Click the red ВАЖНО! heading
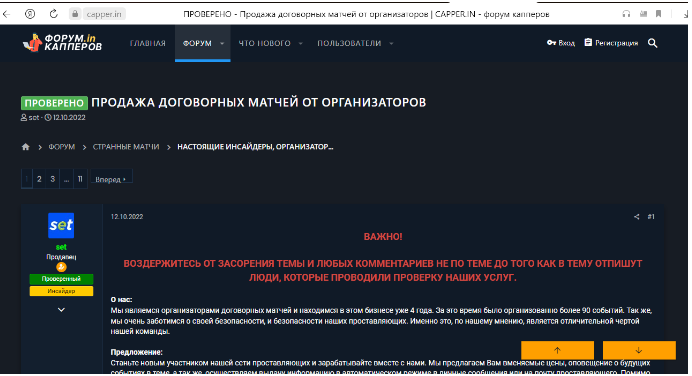 point(383,237)
